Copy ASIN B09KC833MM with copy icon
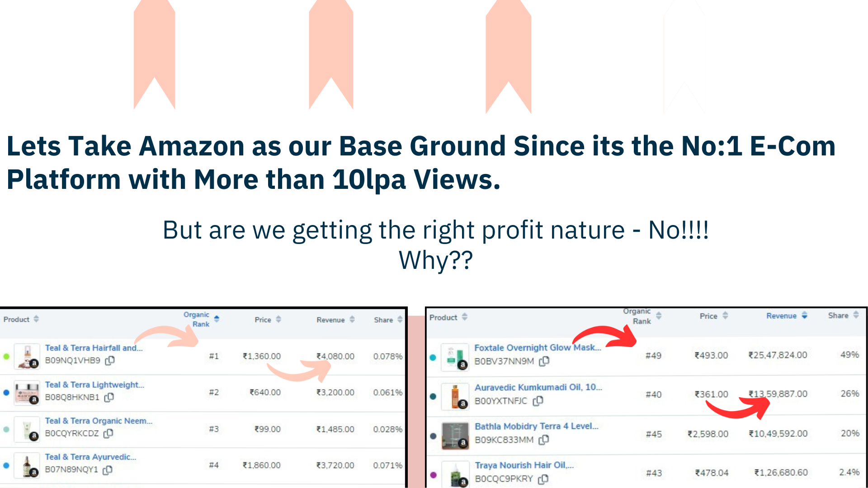This screenshot has width=868, height=488. pyautogui.click(x=544, y=440)
